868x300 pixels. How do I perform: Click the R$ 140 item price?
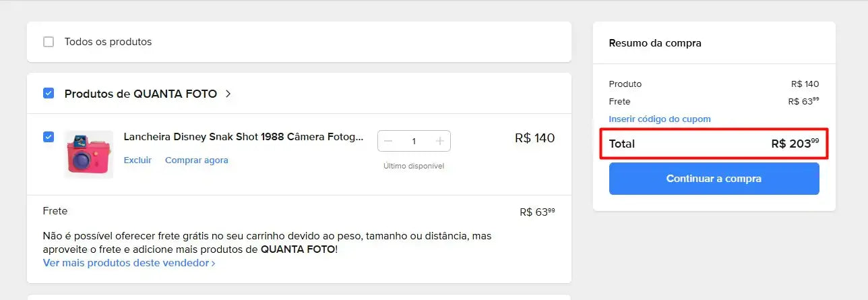[534, 138]
